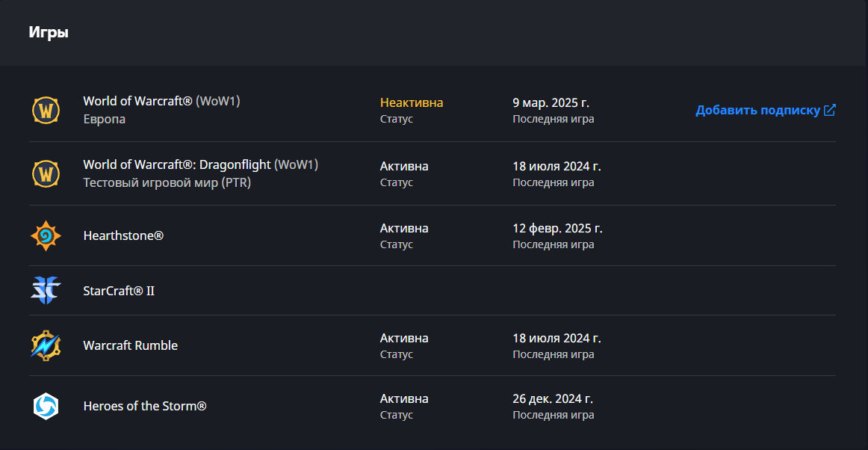Select the StarCraft® II row title

[119, 290]
